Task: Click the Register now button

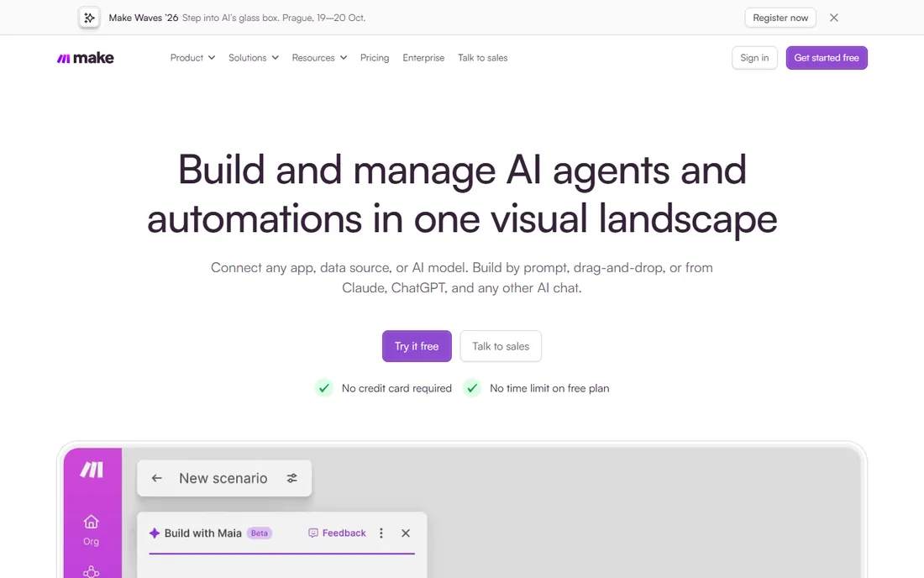Action: tap(780, 18)
